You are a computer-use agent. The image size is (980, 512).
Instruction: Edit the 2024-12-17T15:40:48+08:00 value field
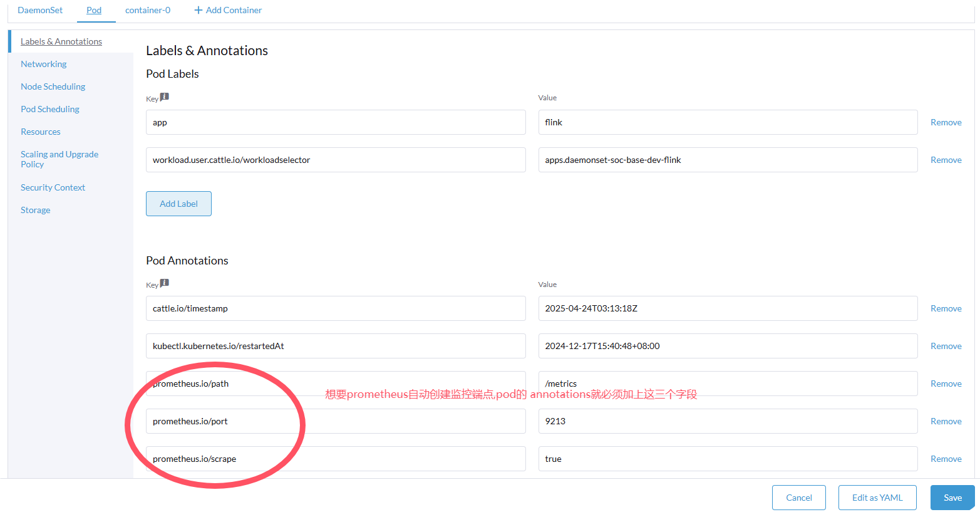tap(728, 346)
